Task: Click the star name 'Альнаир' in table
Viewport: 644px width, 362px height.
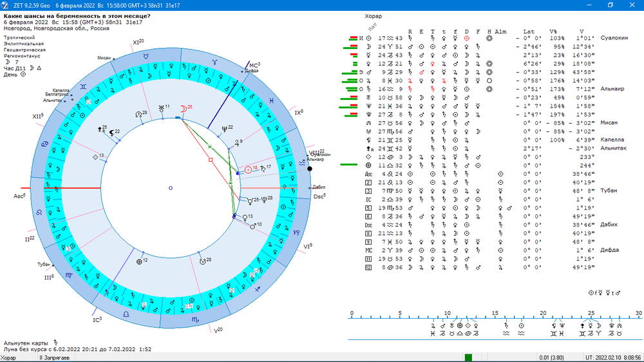Action: coord(612,89)
